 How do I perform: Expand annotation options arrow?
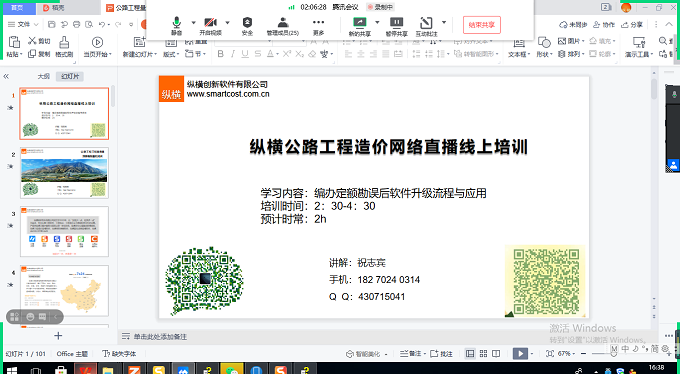pos(444,22)
